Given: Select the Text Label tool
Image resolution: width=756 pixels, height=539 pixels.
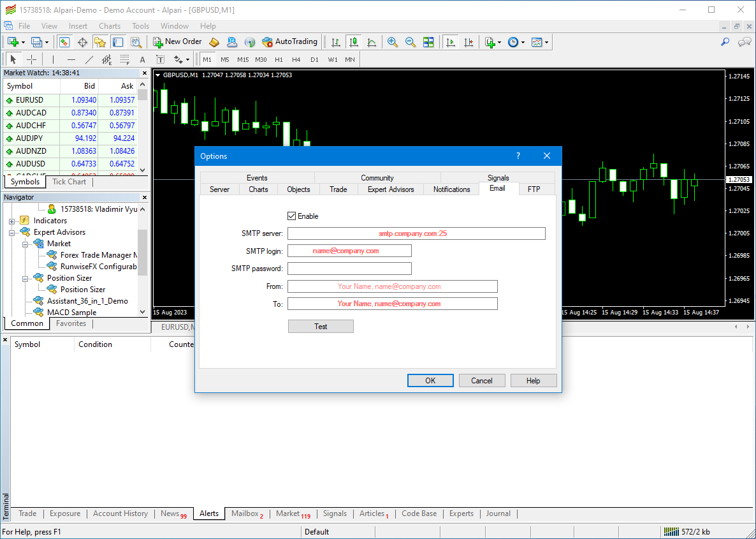Looking at the screenshot, I should [160, 59].
